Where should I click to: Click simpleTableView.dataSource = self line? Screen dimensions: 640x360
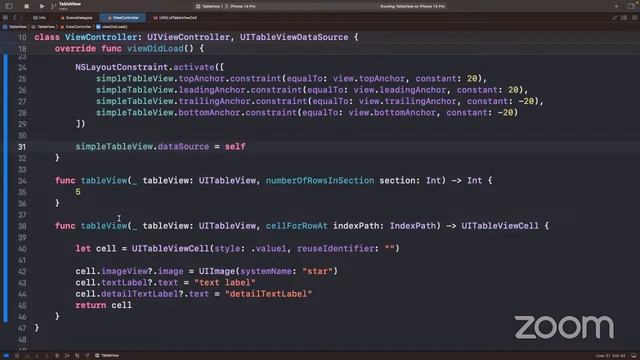click(x=160, y=147)
